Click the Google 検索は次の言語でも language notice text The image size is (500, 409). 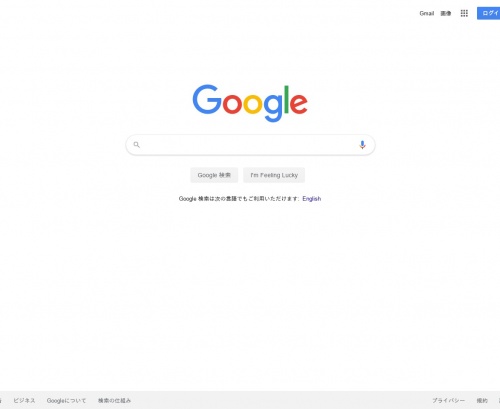(x=239, y=199)
